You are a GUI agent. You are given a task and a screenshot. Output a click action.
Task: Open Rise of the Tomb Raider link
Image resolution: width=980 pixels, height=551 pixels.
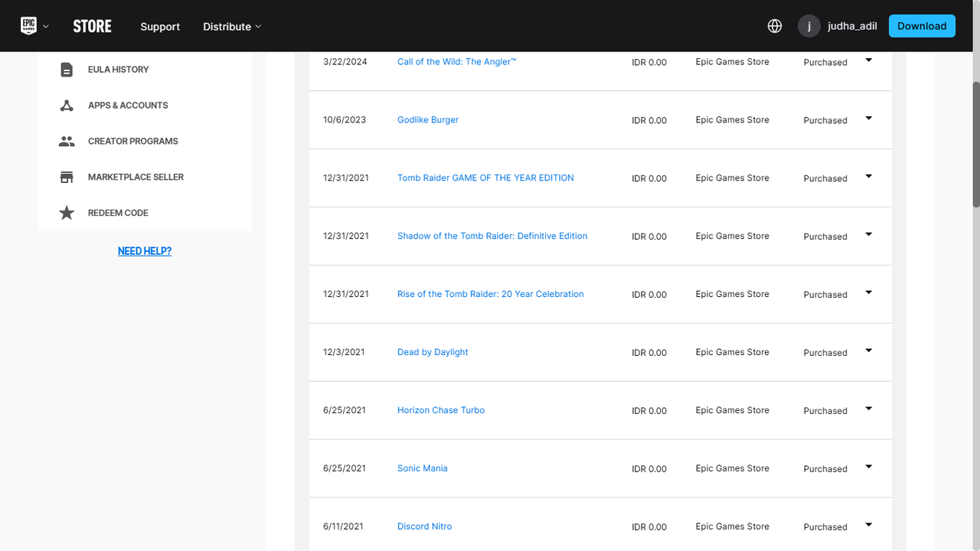[x=491, y=295]
